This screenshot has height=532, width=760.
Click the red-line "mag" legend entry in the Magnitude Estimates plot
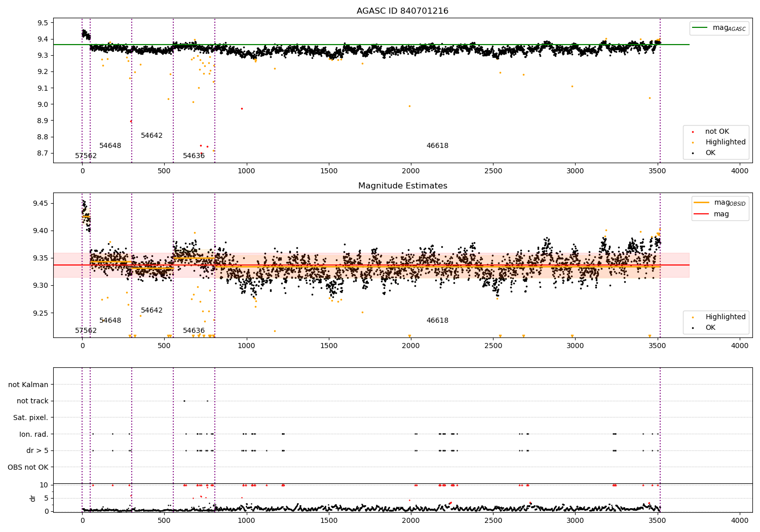coord(711,214)
